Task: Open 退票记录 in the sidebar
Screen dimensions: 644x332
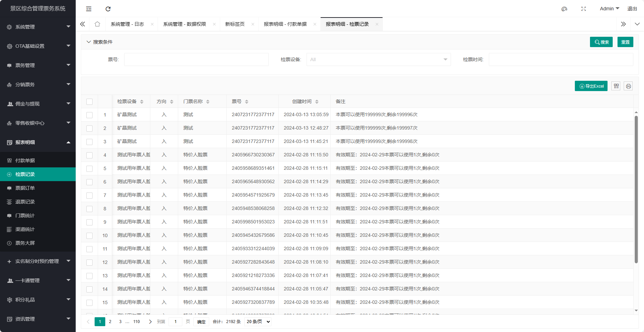Action: click(x=38, y=202)
